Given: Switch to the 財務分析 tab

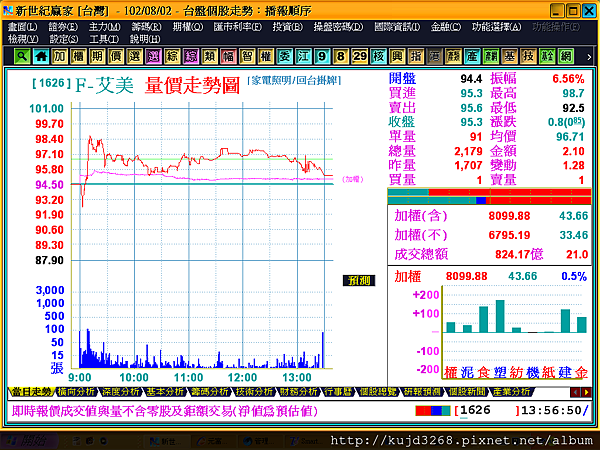Looking at the screenshot, I should pos(298,392).
